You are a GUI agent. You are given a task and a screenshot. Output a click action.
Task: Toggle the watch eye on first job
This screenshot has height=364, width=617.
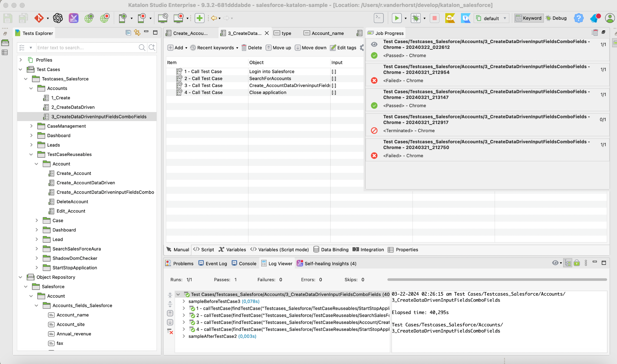click(x=374, y=45)
